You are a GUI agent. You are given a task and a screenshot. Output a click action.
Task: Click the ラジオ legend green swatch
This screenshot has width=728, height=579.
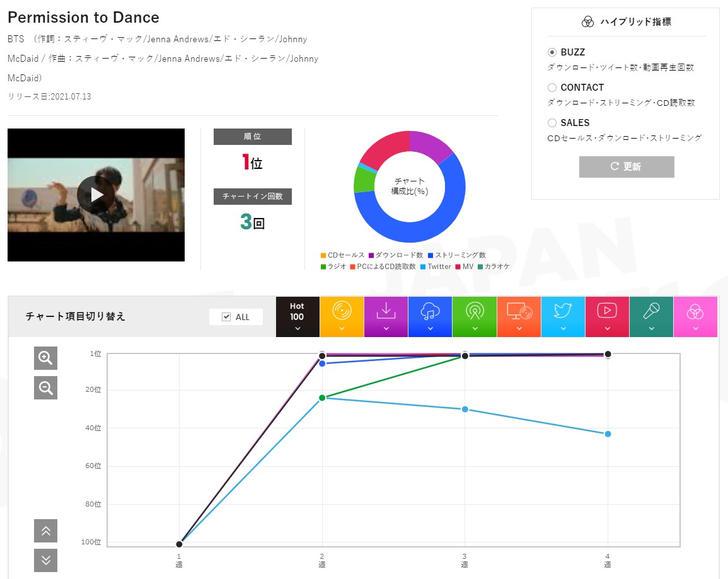point(323,267)
